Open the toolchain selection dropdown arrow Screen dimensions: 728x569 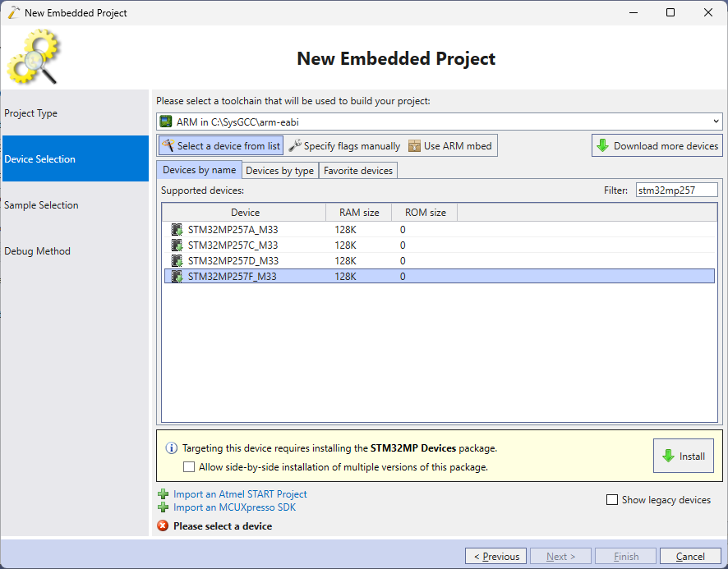[x=716, y=122]
